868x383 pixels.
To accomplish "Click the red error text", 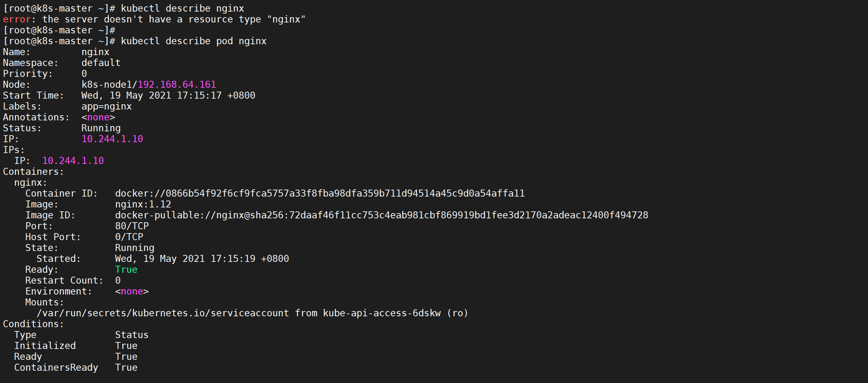I will point(17,19).
